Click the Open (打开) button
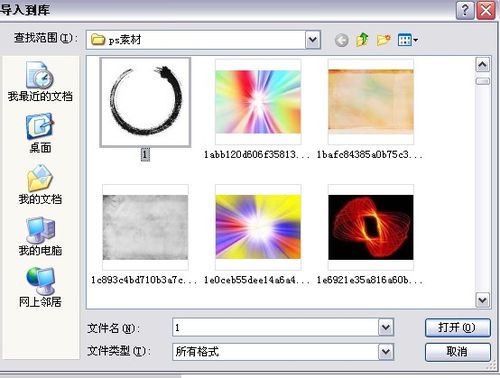500x378 pixels. click(458, 328)
